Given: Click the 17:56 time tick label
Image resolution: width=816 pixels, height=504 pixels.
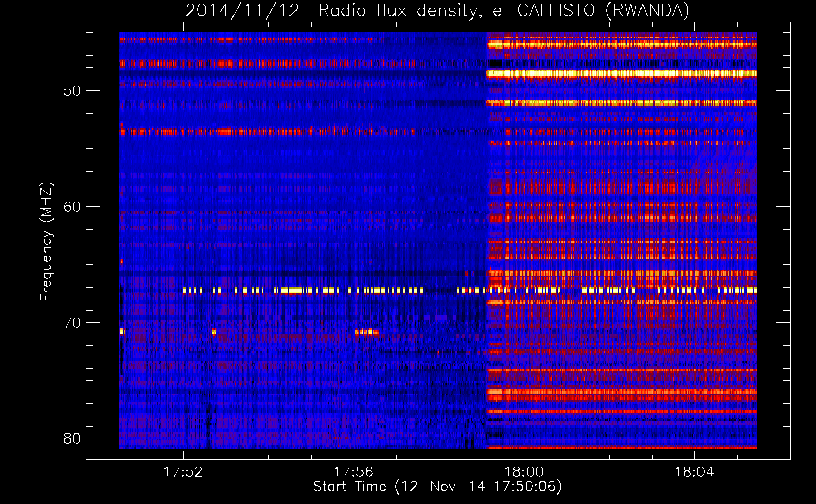Looking at the screenshot, I should point(354,472).
